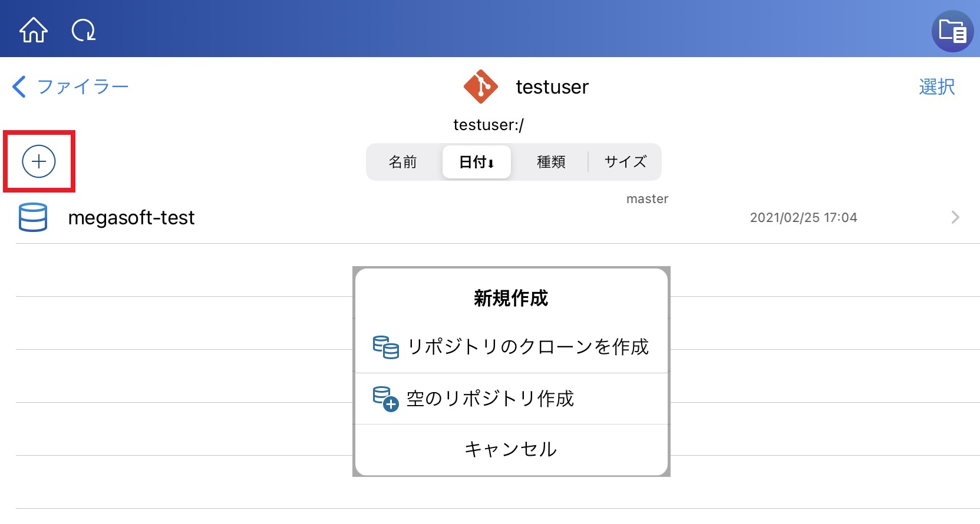The height and width of the screenshot is (524, 980).
Task: Click the repository database icon for megasoft-test
Action: point(33,217)
